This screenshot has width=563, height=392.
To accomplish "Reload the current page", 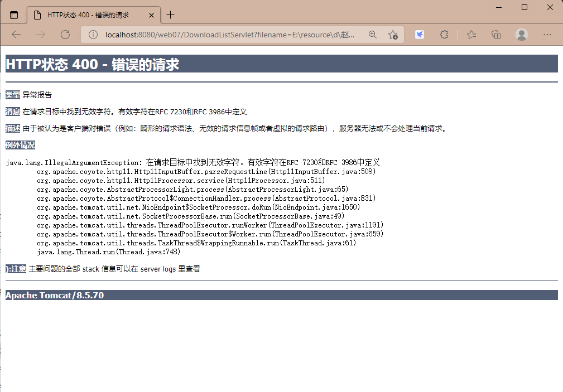I will [x=65, y=35].
